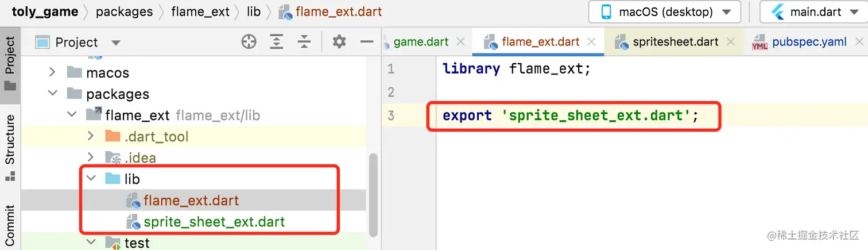The height and width of the screenshot is (250, 868).
Task: Click the Expand All icon in Project panel
Action: [x=277, y=41]
